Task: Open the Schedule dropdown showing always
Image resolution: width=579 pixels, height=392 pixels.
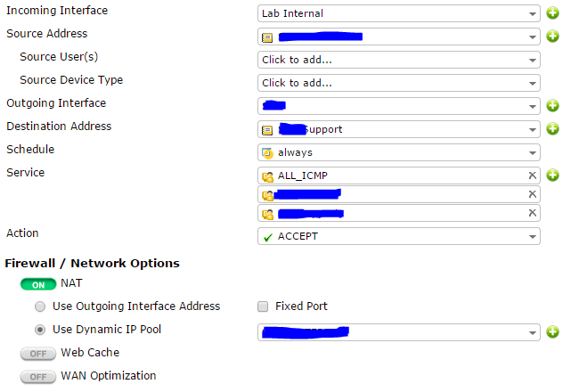Action: [398, 152]
